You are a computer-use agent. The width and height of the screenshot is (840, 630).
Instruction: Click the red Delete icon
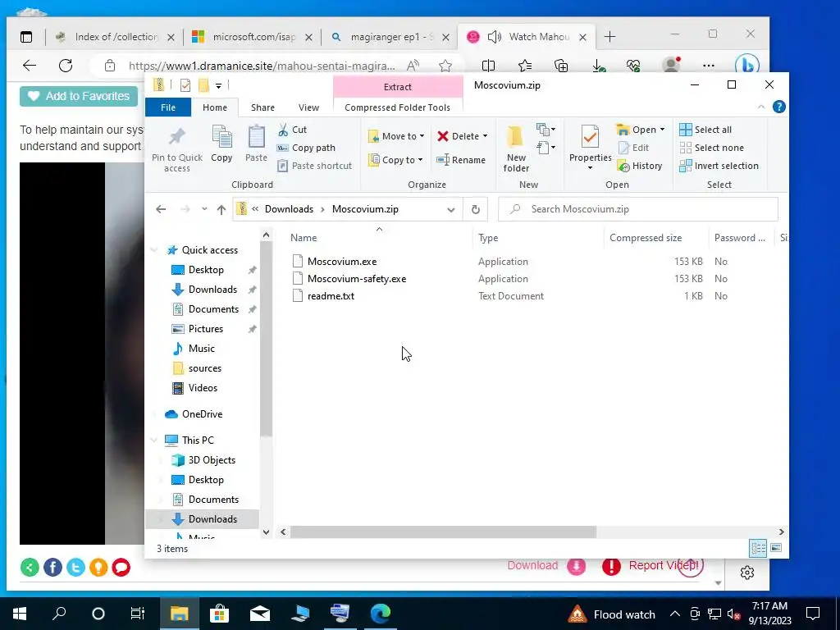click(442, 136)
